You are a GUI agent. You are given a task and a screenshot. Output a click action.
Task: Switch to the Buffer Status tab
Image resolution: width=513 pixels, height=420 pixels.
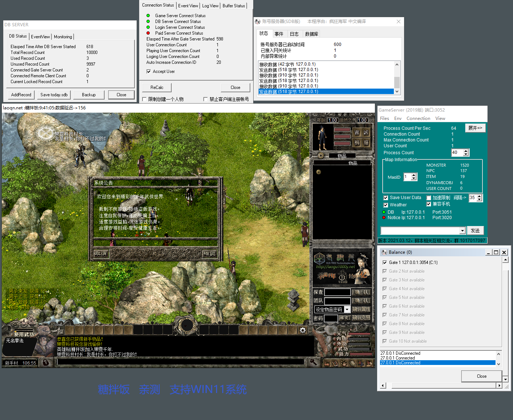(x=234, y=6)
